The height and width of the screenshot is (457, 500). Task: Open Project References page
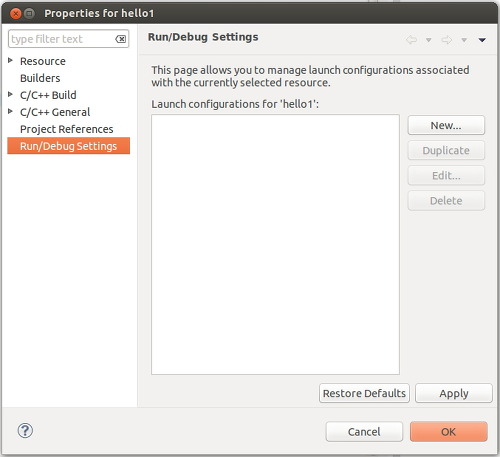[x=67, y=129]
